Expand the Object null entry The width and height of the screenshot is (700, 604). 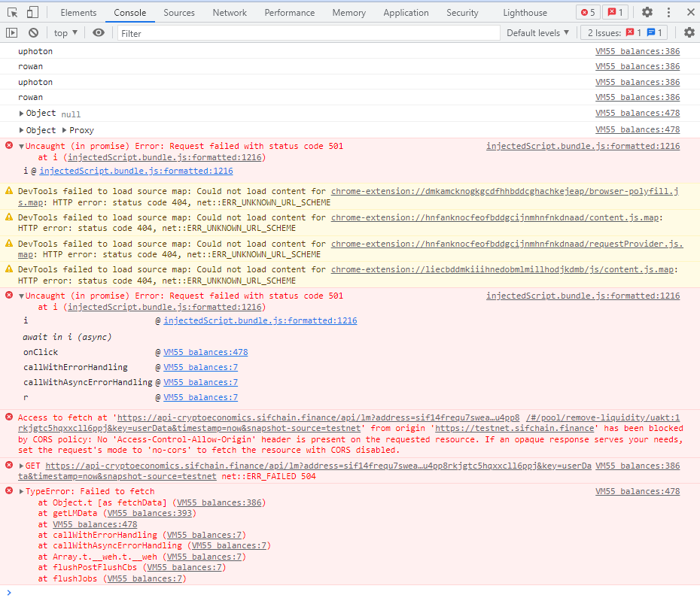click(x=21, y=114)
